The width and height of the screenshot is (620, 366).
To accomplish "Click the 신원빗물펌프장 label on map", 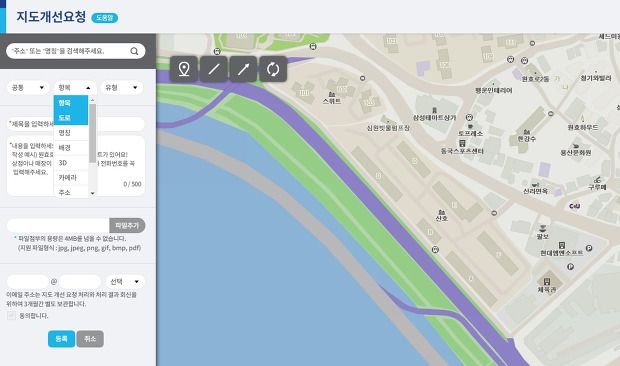I will [x=388, y=128].
